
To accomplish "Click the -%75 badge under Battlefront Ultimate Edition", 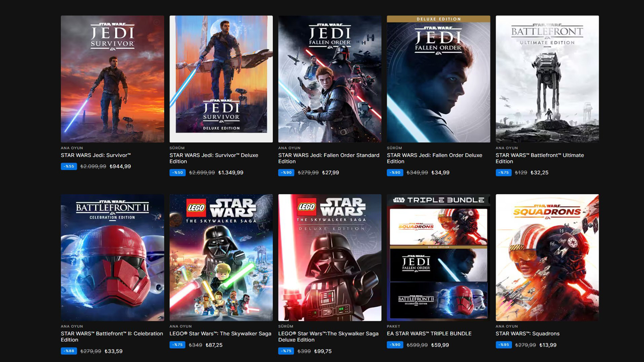I will coord(504,172).
